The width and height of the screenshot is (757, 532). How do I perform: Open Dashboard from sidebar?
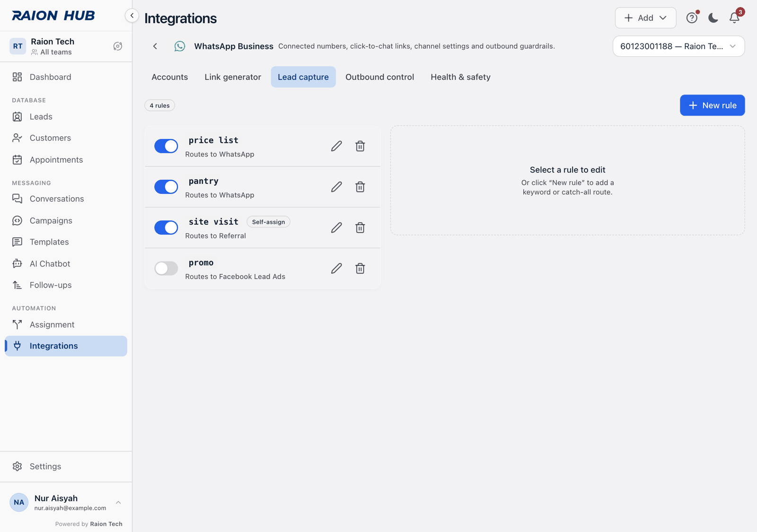point(66,77)
